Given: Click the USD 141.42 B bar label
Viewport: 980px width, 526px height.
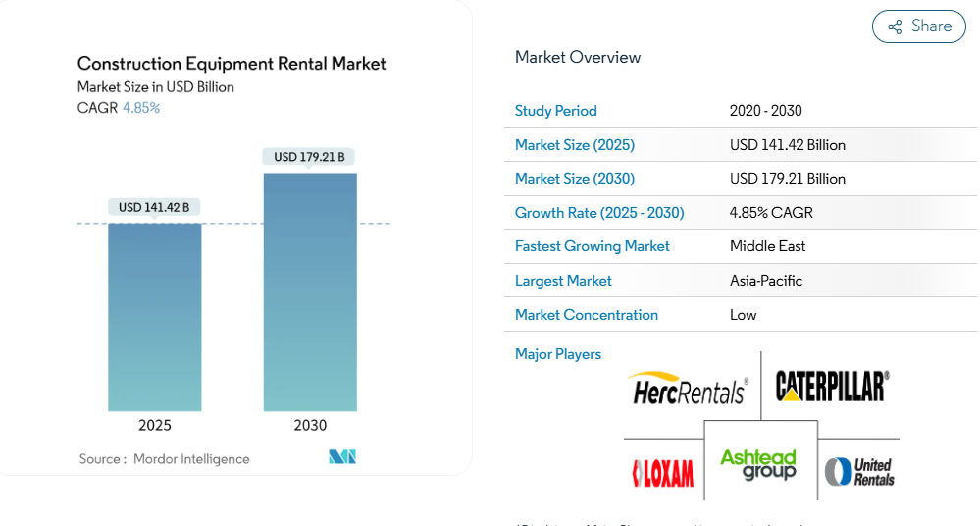Looking at the screenshot, I should click(154, 207).
